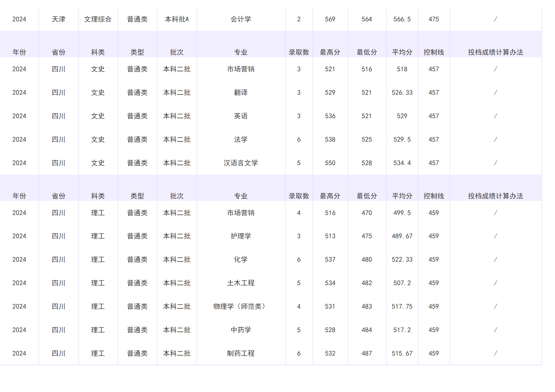Select the 土木工程 major cell
This screenshot has width=555, height=392.
[x=241, y=283]
